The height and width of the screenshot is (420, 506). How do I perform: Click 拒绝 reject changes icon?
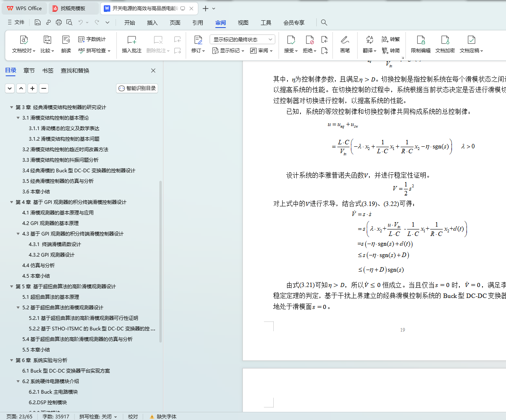click(310, 45)
